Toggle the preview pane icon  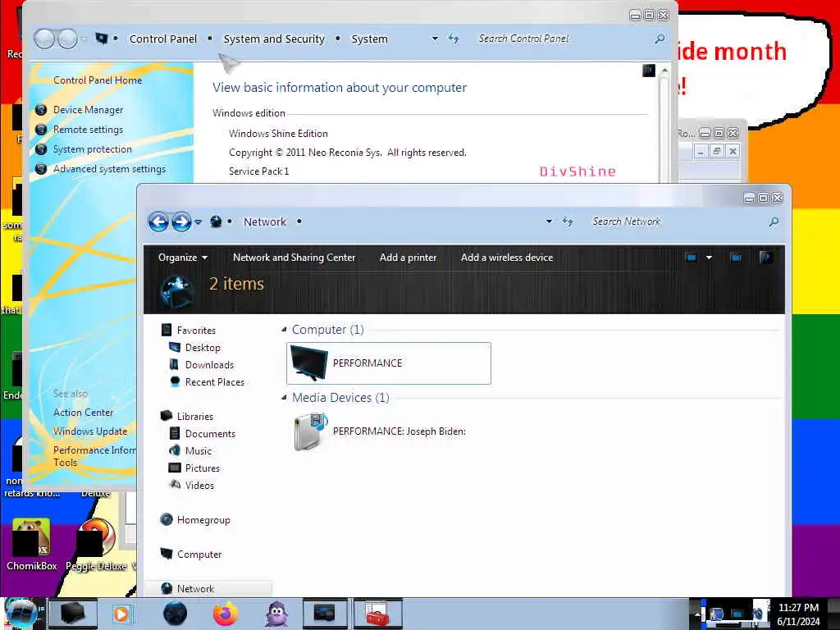click(x=736, y=258)
